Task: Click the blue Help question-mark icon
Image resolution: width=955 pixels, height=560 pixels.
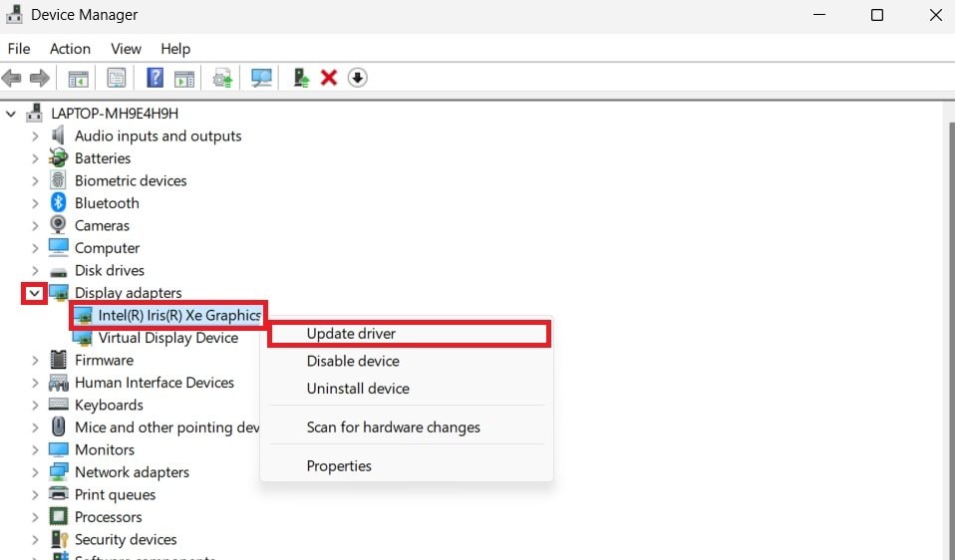Action: [x=155, y=78]
